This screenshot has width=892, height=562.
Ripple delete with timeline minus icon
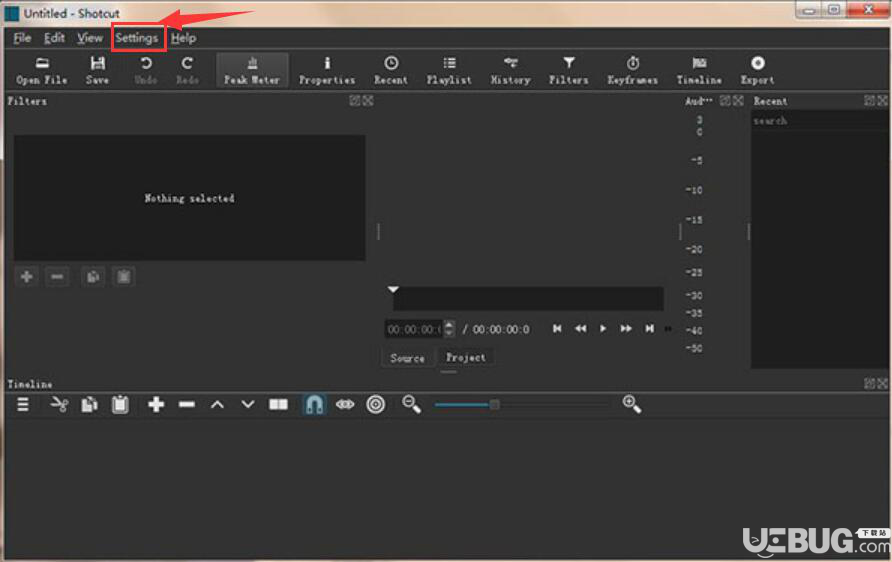click(187, 404)
